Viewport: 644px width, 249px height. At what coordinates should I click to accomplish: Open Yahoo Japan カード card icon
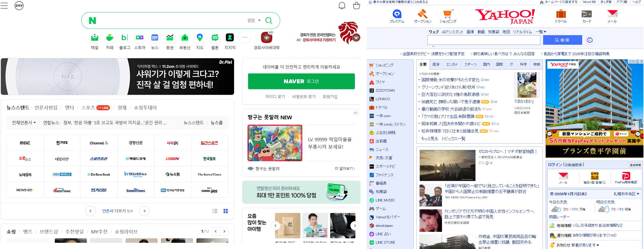point(586,14)
